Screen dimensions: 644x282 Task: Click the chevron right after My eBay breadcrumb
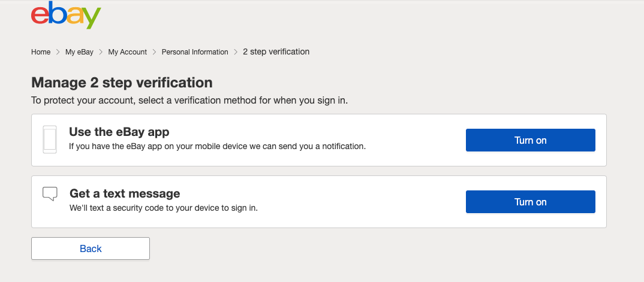101,52
